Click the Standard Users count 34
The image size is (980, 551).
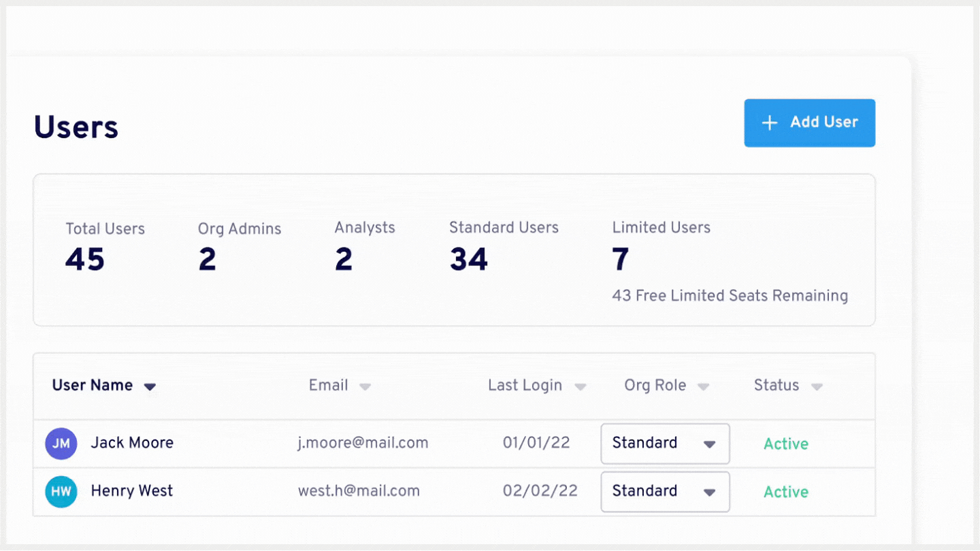tap(469, 260)
